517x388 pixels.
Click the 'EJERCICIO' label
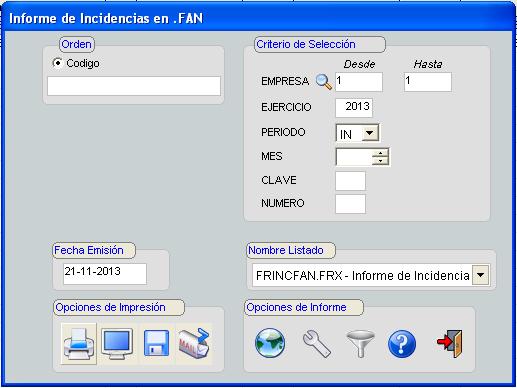pos(286,107)
